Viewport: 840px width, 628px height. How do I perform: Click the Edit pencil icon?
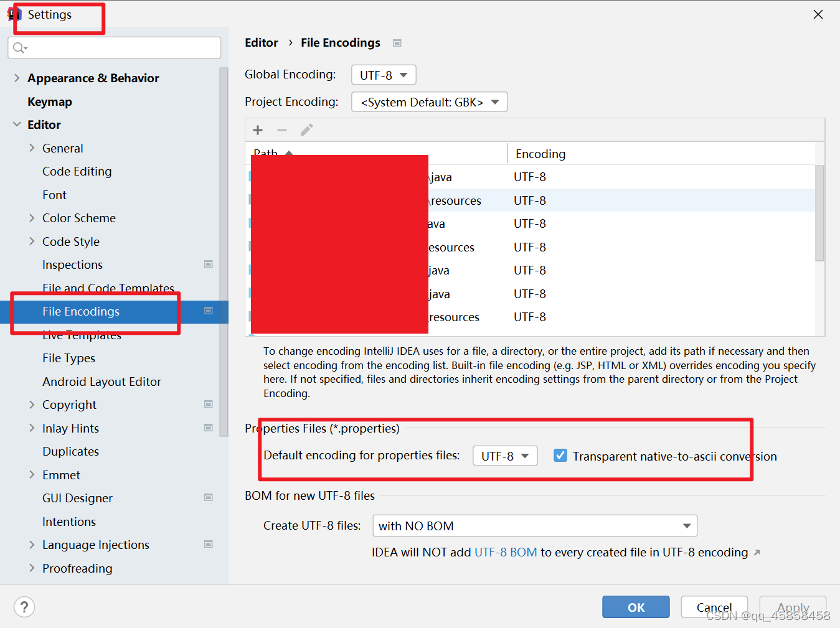(306, 129)
